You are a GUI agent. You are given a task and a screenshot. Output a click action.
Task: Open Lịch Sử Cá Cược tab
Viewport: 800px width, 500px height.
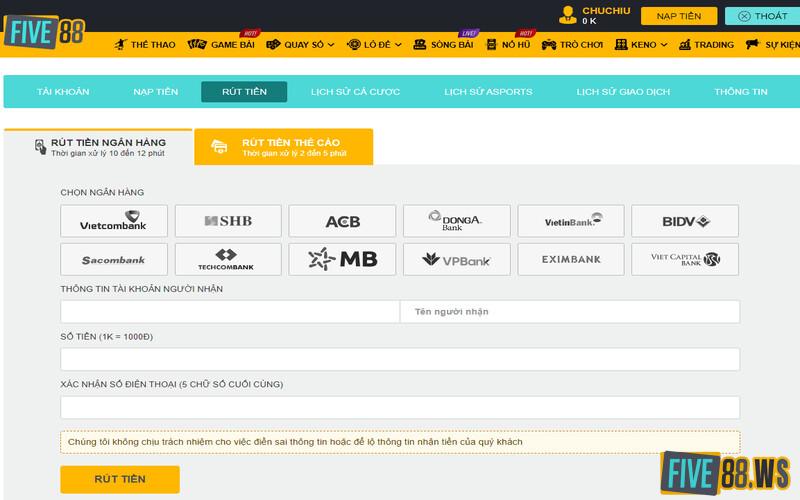pyautogui.click(x=355, y=92)
